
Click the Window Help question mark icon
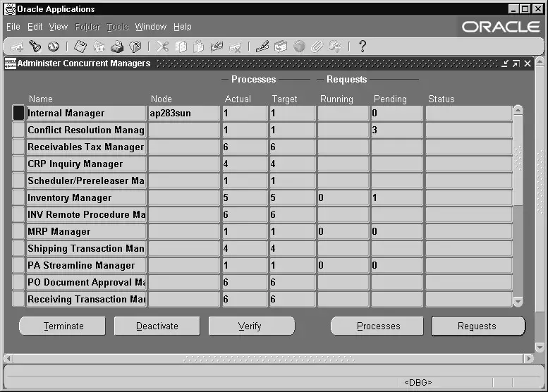pos(363,47)
